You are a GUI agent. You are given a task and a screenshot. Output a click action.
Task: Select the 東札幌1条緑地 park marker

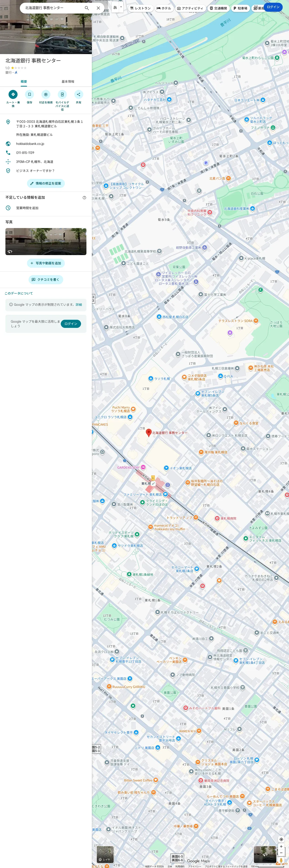click(129, 575)
